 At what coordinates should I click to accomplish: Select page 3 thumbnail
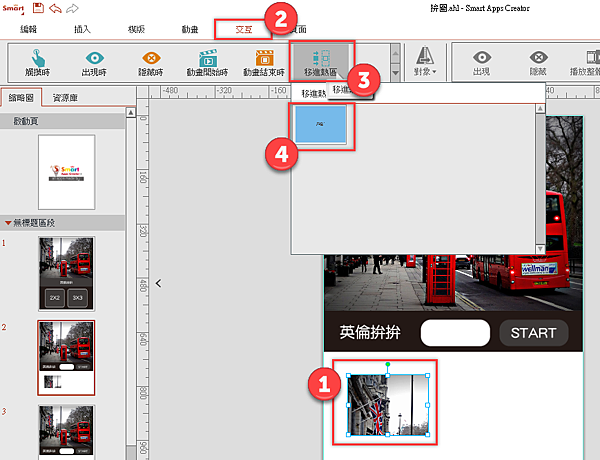[x=67, y=432]
